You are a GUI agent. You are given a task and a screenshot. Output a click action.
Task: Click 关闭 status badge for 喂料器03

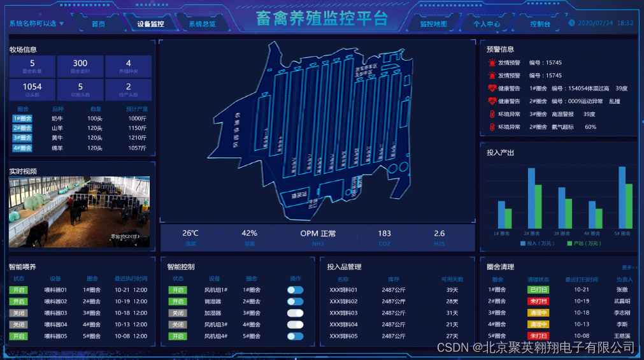19,313
